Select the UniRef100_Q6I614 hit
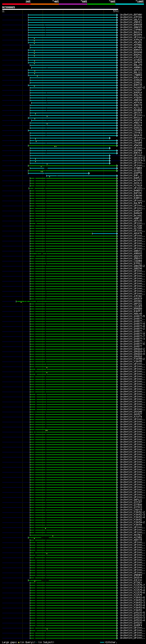 click(131, 125)
